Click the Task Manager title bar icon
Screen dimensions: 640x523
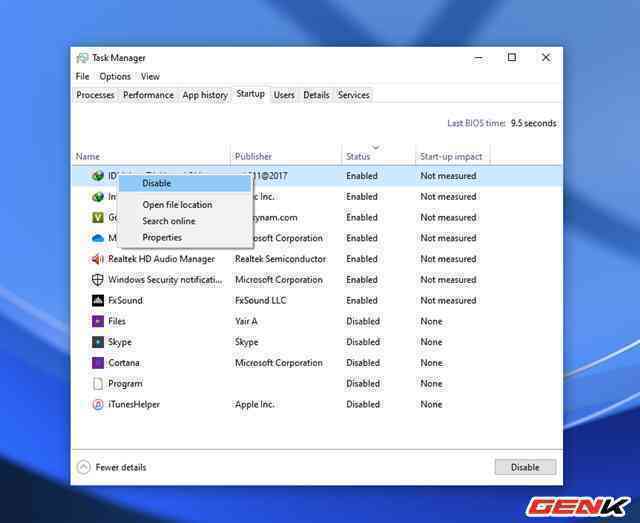coord(82,58)
